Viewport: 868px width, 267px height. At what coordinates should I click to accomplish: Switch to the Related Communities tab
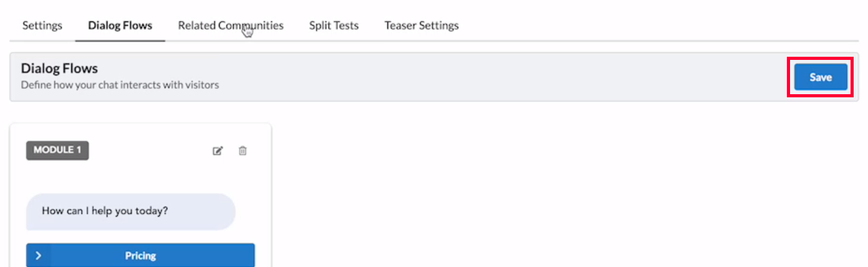(x=231, y=26)
